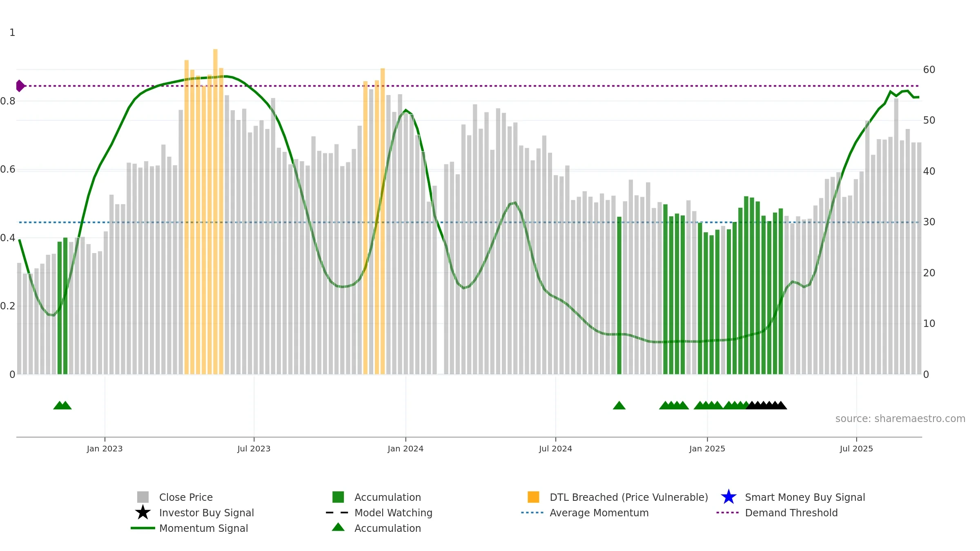
Task: Toggle the Momentum Signal legend label
Action: click(x=204, y=528)
